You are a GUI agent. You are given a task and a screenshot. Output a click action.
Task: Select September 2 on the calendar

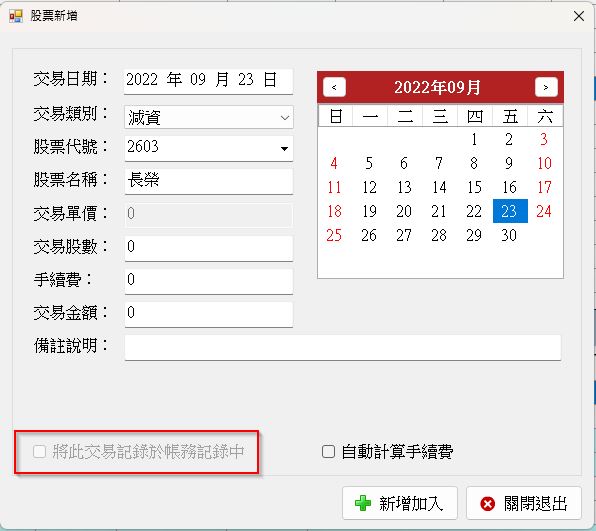[x=509, y=139]
